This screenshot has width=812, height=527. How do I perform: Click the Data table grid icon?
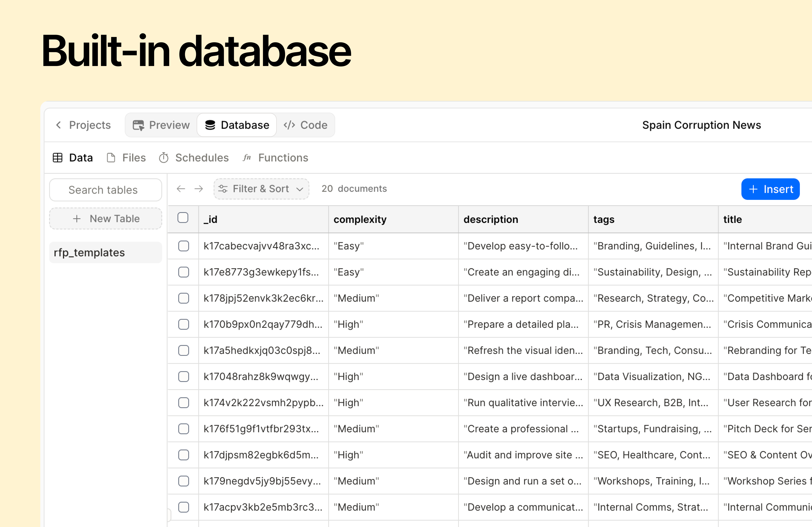coord(57,158)
